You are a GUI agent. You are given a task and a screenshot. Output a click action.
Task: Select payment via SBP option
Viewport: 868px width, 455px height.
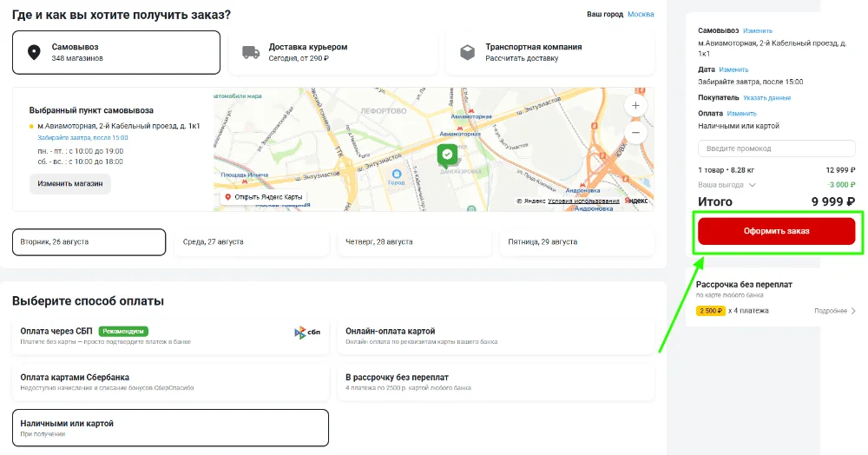[171, 336]
